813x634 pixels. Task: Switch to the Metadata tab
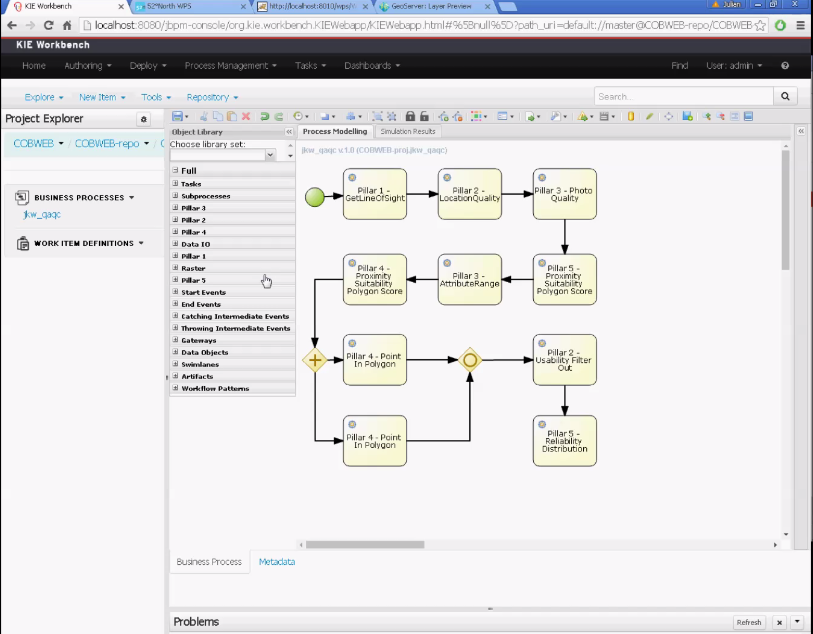point(277,561)
